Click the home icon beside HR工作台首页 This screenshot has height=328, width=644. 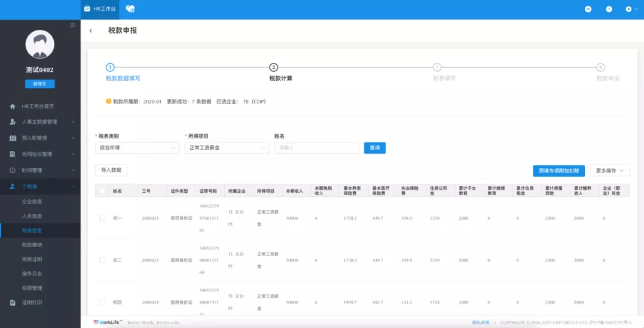click(13, 107)
